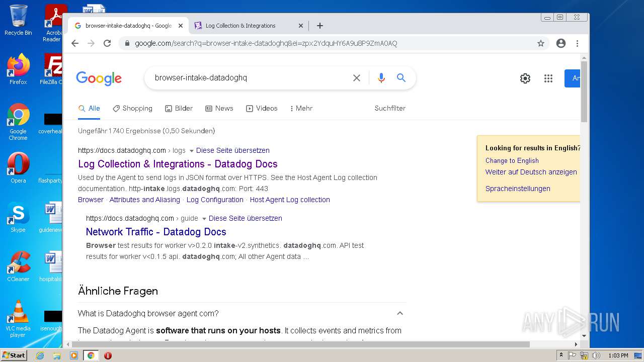This screenshot has height=362, width=644.
Task: Reload the page with refresh icon
Action: 107,43
